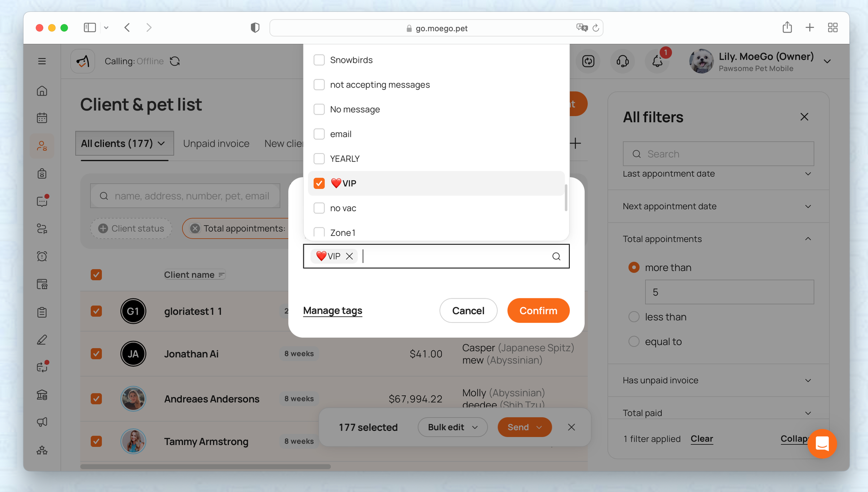Viewport: 868px width, 492px height.
Task: Remove the VIP tag chip
Action: pos(349,256)
